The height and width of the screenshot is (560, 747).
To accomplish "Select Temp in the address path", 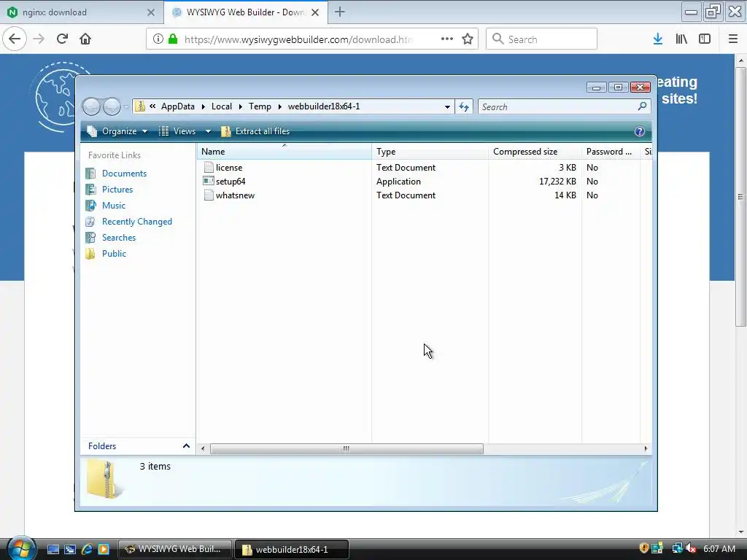I will [x=260, y=106].
